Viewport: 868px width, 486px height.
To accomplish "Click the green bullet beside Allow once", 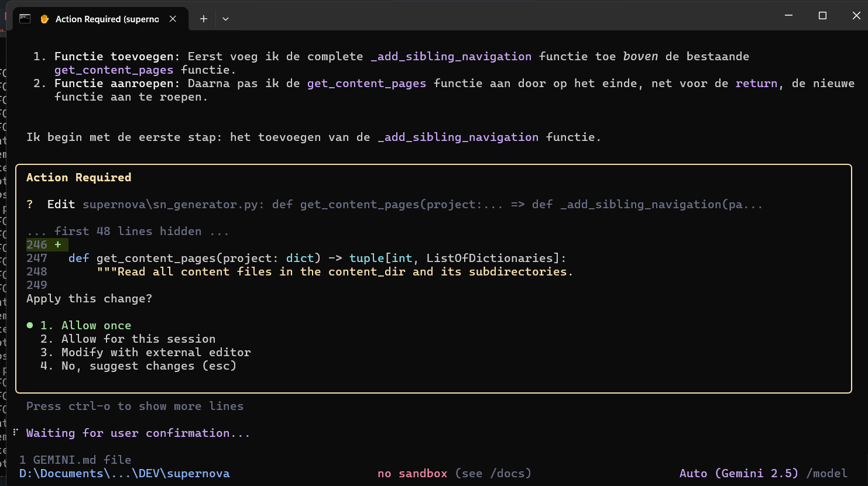I will (30, 325).
